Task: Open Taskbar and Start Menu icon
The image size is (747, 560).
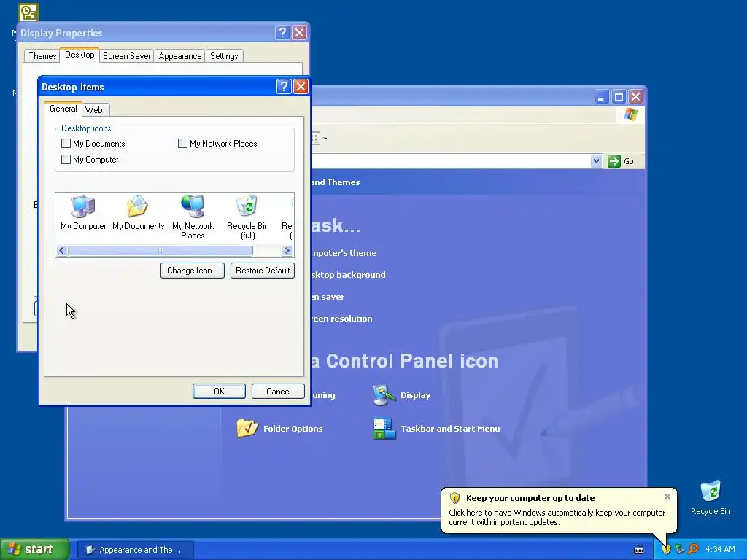Action: pyautogui.click(x=437, y=429)
